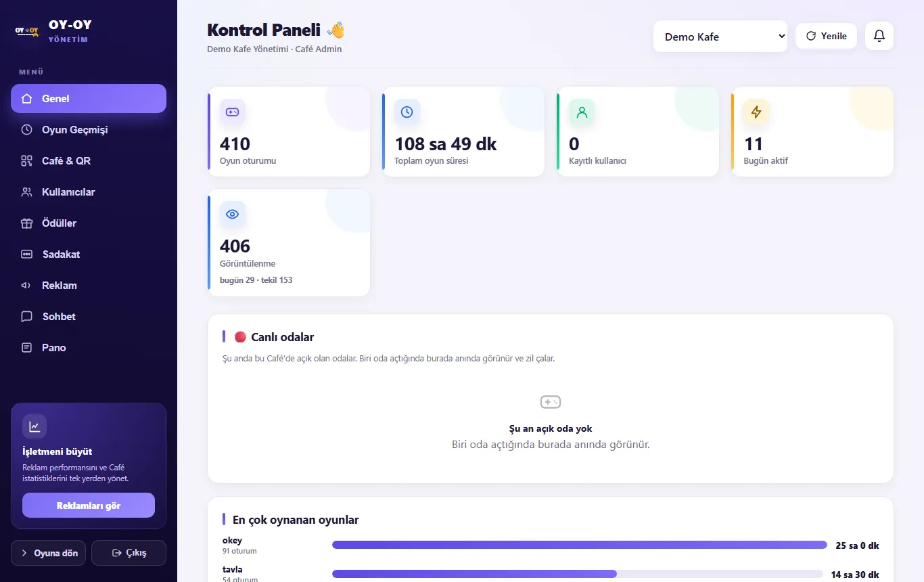Open the Ödüller menu item

[x=89, y=223]
